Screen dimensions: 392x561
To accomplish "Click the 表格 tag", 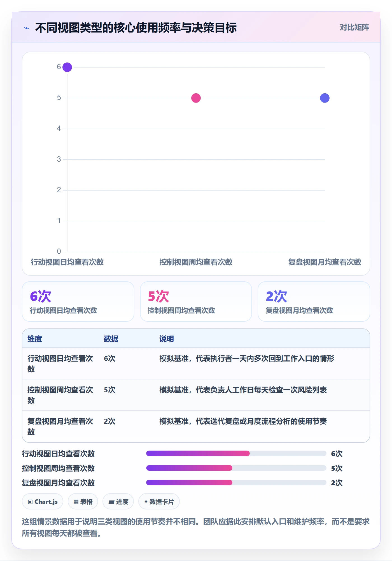I will (x=83, y=502).
